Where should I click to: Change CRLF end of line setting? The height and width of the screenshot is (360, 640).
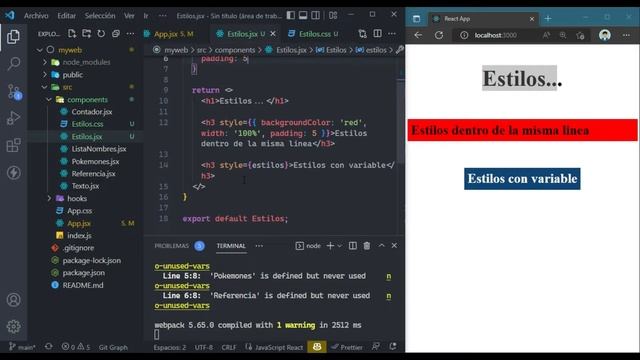229,347
